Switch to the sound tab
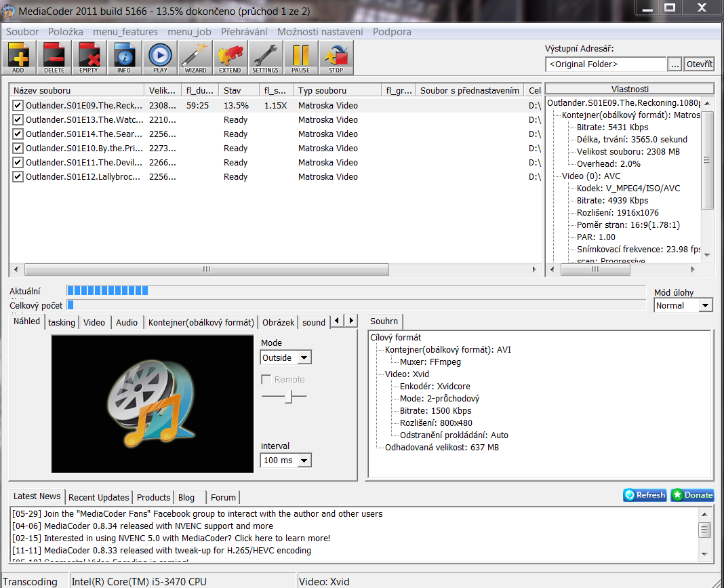Image resolution: width=724 pixels, height=588 pixels. point(314,322)
